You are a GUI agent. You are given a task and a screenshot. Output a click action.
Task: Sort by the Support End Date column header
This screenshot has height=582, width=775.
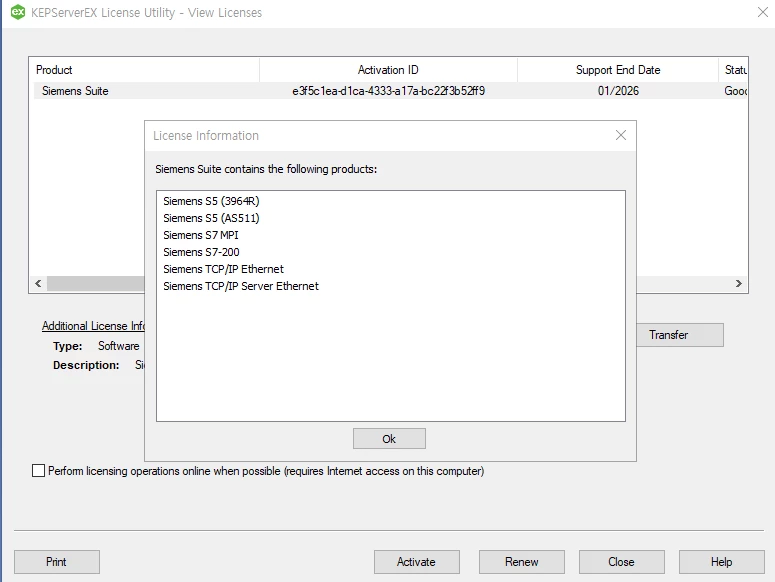(x=618, y=70)
